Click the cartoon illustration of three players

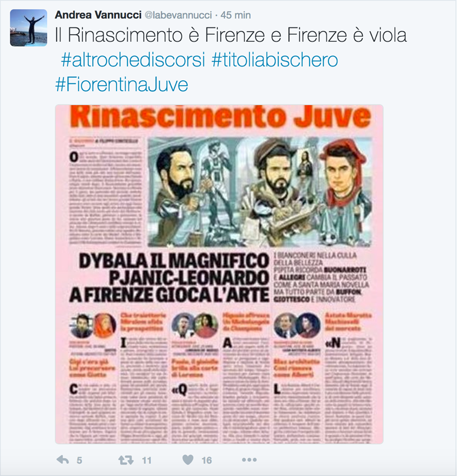[260, 191]
